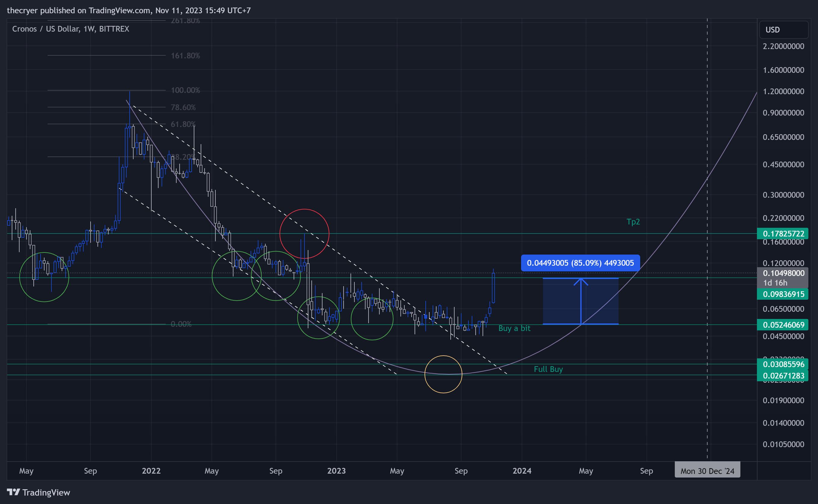Click the 2022 label on time axis
Image resolution: width=818 pixels, height=504 pixels.
pos(151,471)
